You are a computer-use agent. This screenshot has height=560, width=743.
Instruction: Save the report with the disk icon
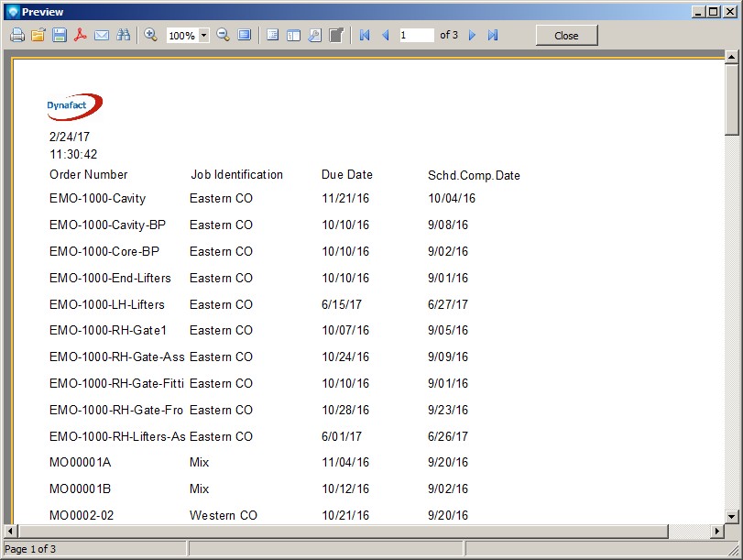point(60,35)
